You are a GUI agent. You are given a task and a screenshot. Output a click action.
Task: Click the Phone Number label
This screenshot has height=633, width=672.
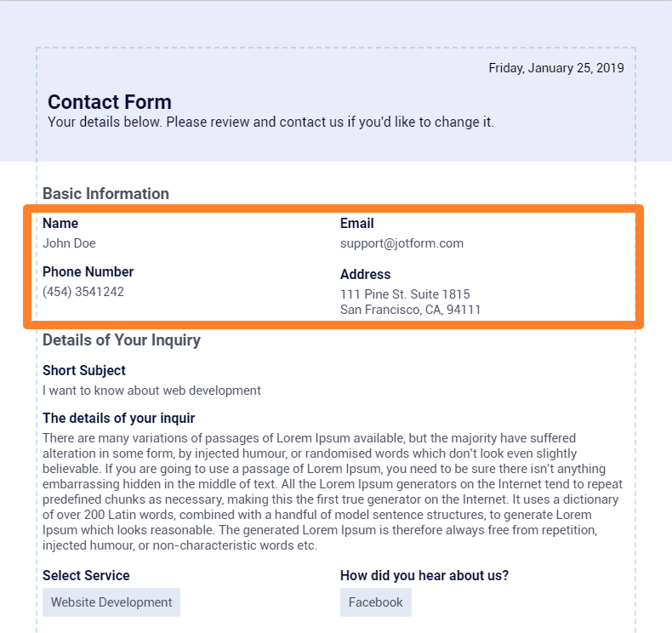pos(88,272)
